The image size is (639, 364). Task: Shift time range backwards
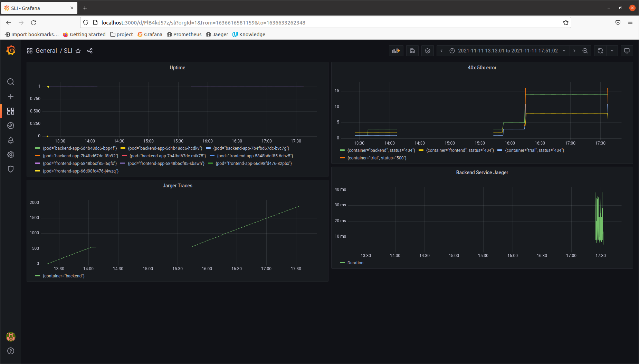point(441,51)
